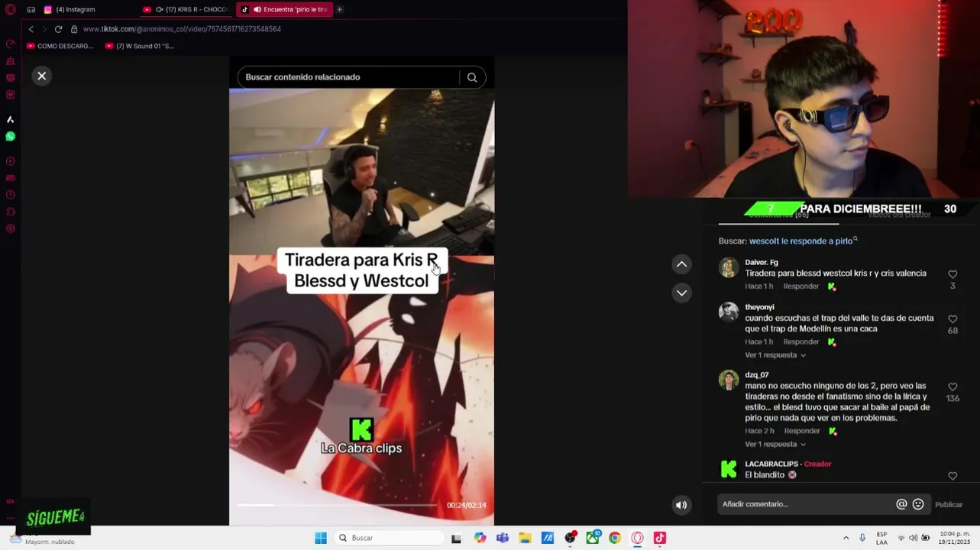980x550 pixels.
Task: Like theyonyi's comment with the heart
Action: [x=953, y=319]
